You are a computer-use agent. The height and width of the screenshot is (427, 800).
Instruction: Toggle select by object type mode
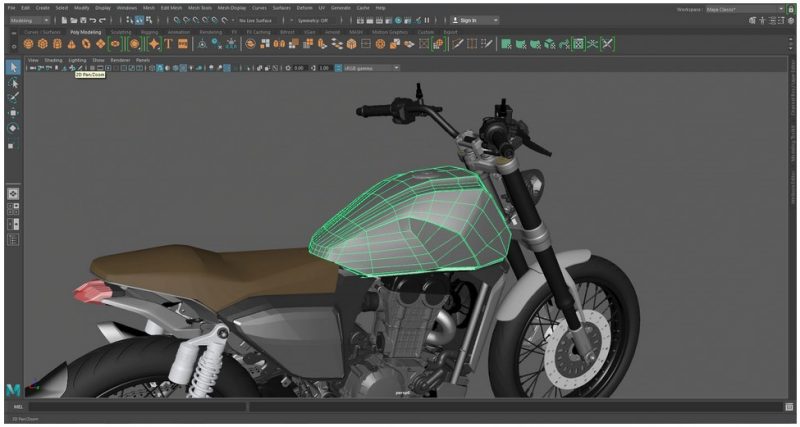click(140, 20)
